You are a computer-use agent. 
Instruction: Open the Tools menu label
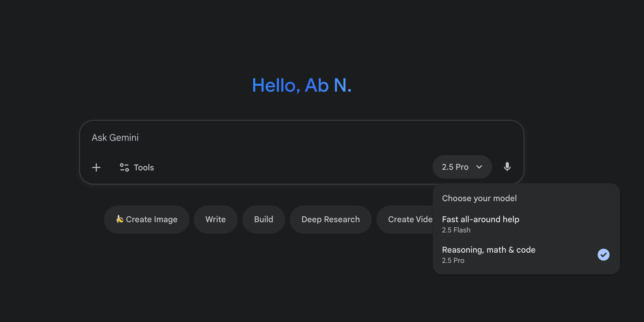coord(144,167)
